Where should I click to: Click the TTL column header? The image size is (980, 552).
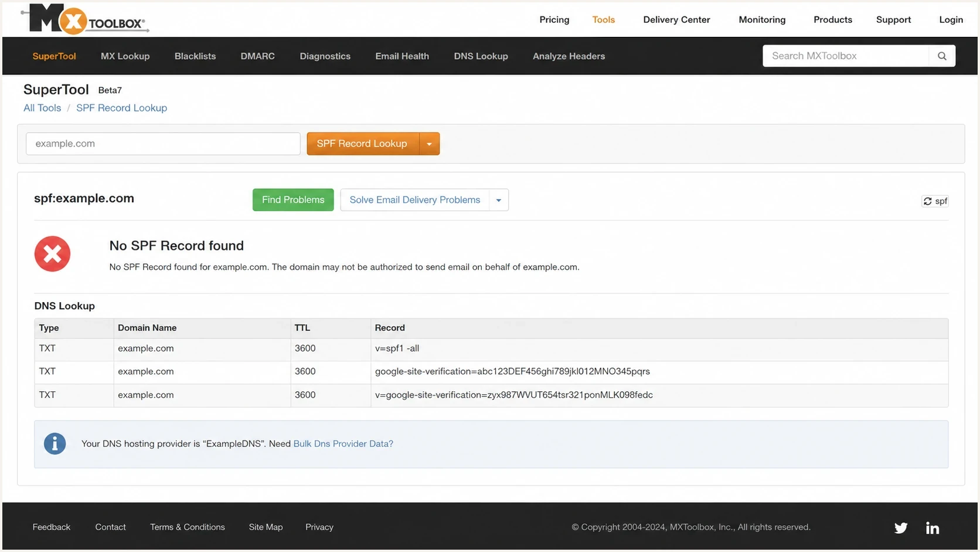(x=331, y=328)
